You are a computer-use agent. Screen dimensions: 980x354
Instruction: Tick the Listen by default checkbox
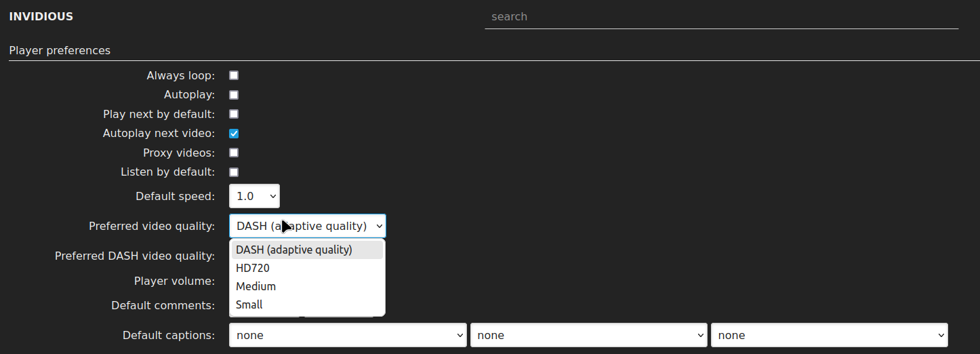[x=234, y=172]
